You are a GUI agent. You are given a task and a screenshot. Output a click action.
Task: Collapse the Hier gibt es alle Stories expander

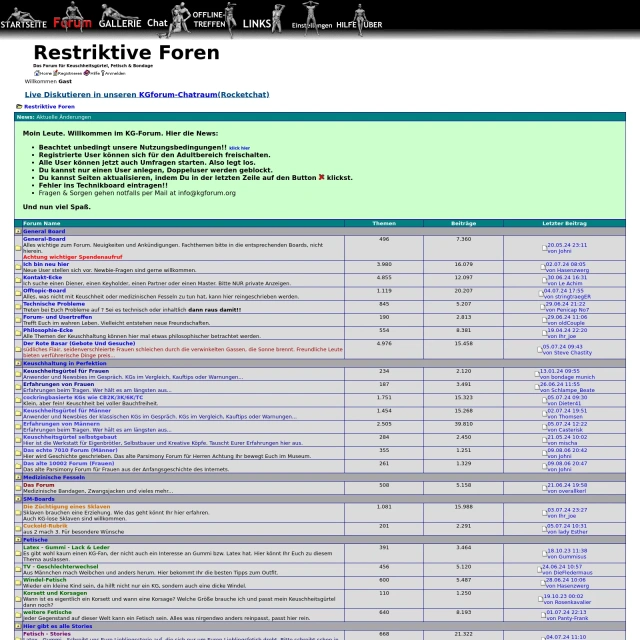pyautogui.click(x=18, y=626)
